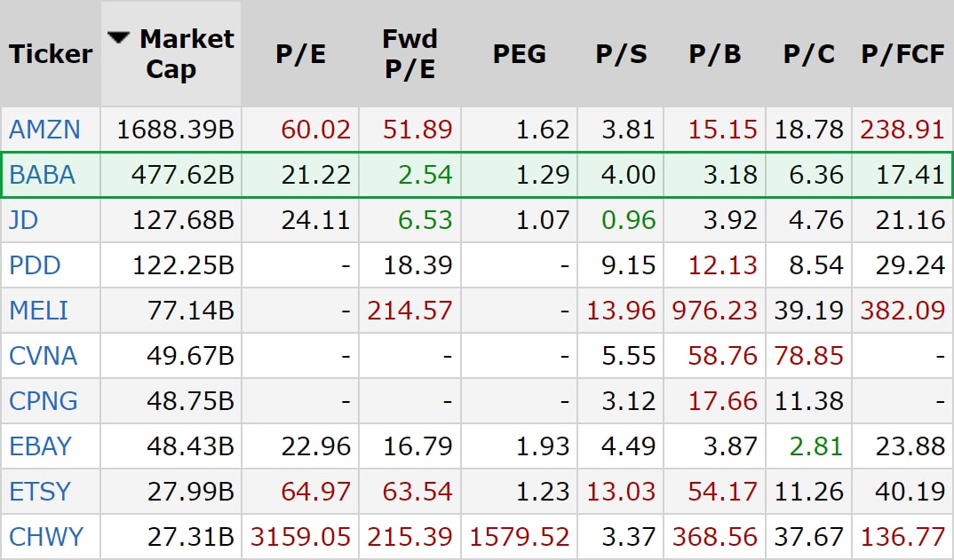View CPNG ticker details
954x560 pixels.
(x=44, y=401)
